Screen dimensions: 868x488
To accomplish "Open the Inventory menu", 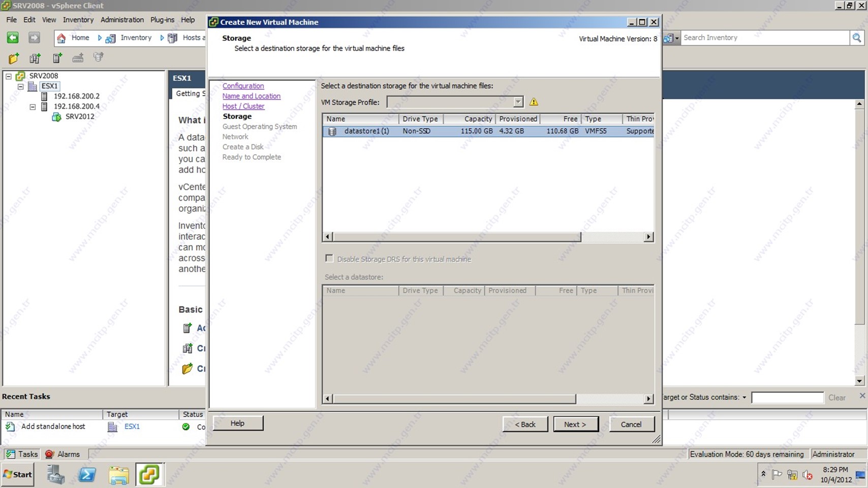I will [x=78, y=20].
